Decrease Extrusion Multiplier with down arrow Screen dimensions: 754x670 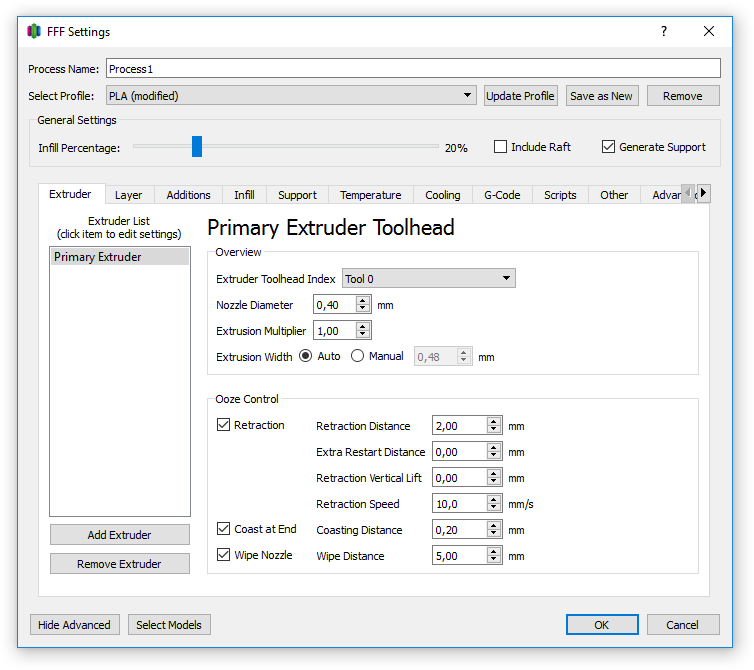coord(363,335)
